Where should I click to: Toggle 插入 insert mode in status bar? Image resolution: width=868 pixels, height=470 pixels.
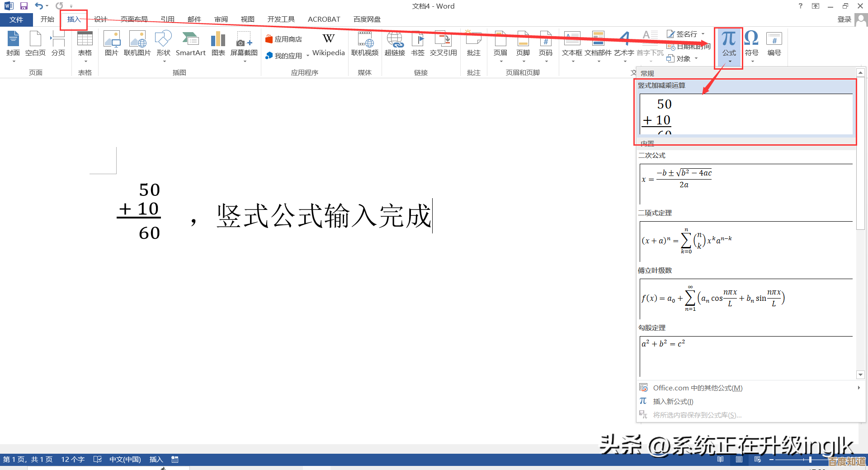tap(156, 460)
